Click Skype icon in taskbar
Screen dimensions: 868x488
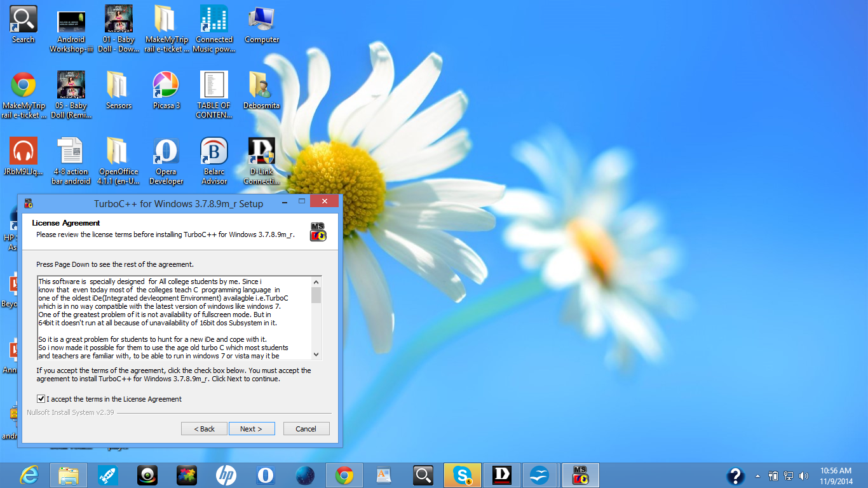462,475
